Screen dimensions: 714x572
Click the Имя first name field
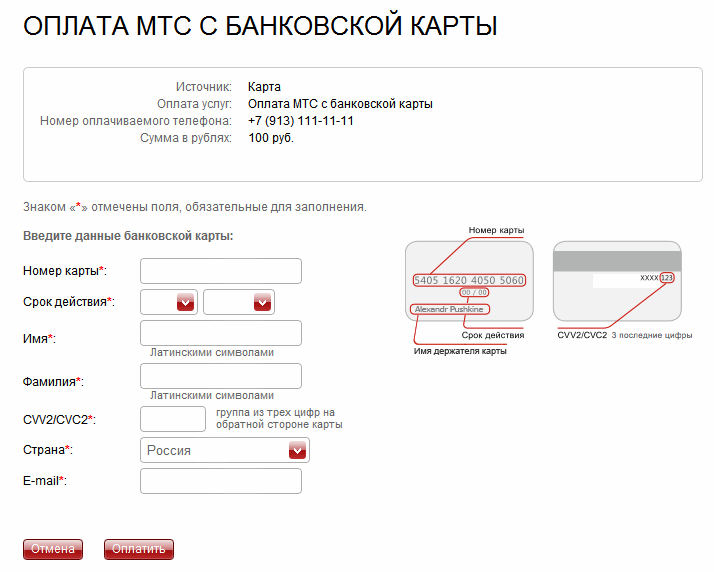coord(221,333)
